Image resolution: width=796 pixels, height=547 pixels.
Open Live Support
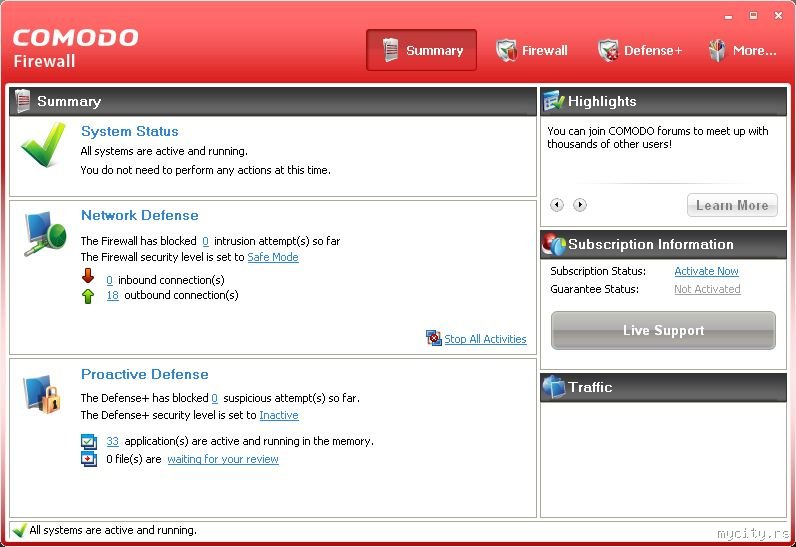point(663,330)
